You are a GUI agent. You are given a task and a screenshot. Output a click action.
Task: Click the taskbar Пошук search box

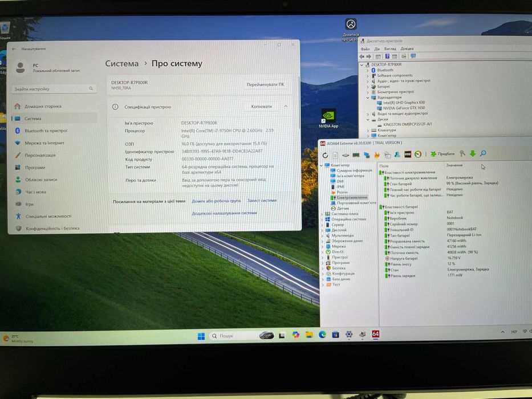click(242, 336)
